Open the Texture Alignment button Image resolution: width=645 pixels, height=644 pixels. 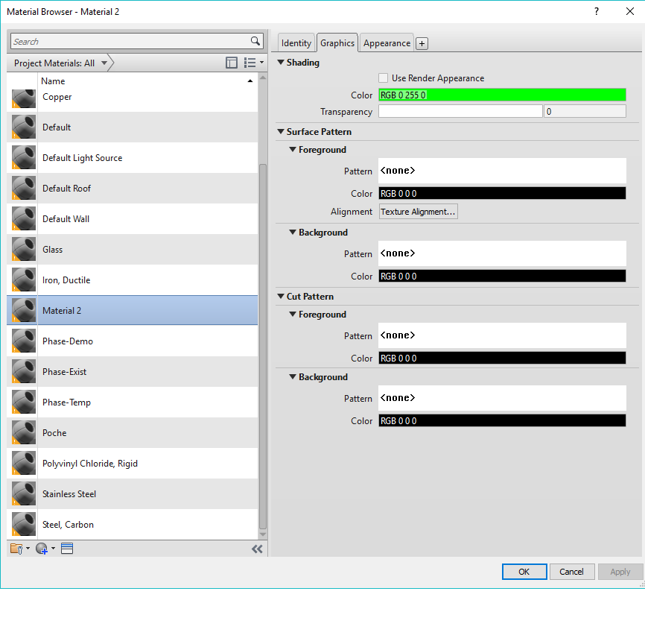click(418, 211)
